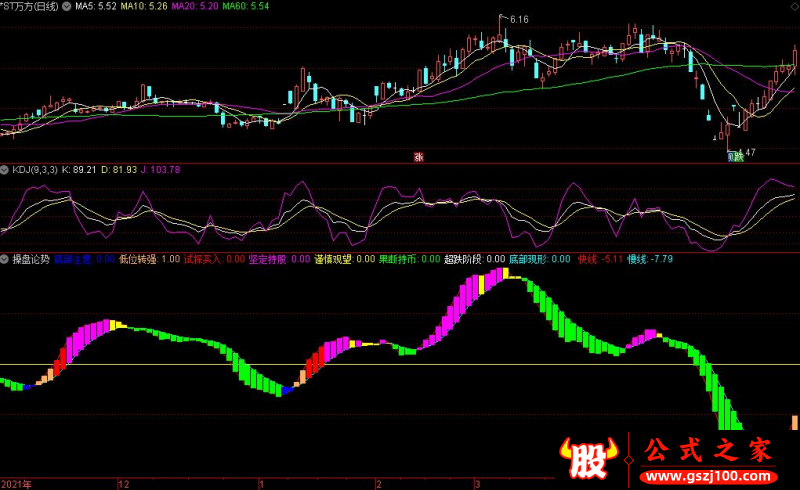Select the K: 89.21 value
The width and height of the screenshot is (800, 490).
(x=79, y=170)
